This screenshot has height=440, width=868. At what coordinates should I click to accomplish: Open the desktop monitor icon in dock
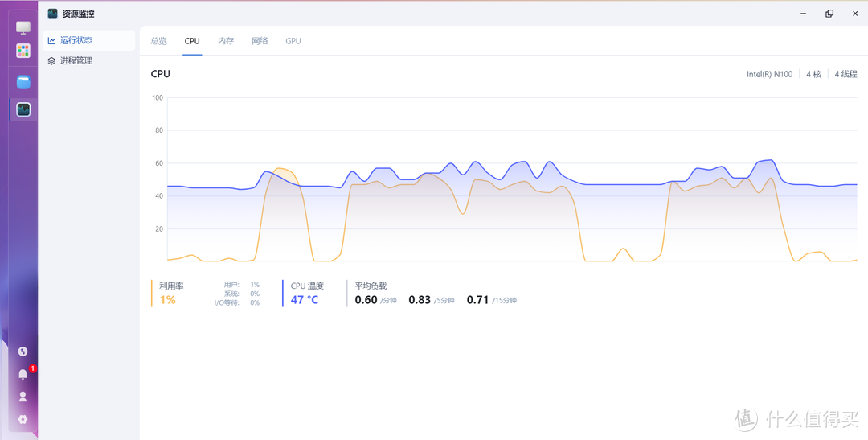tap(23, 27)
